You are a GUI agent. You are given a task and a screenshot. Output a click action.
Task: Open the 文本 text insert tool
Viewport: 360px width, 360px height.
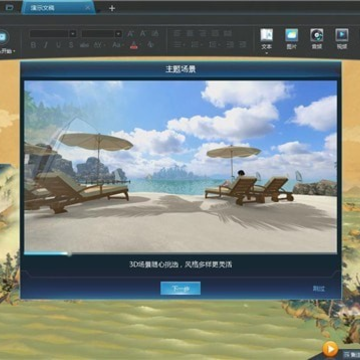tap(266, 39)
